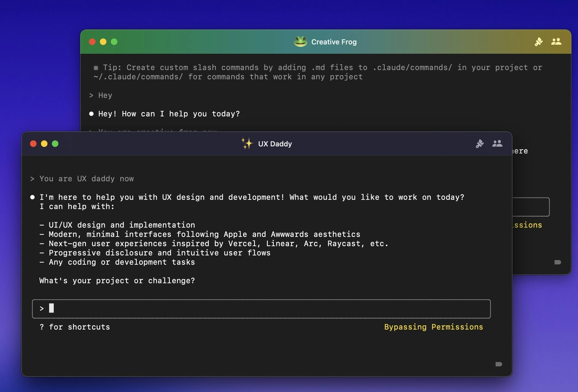Click the small tag icon in Creative Frog window
The width and height of the screenshot is (578, 392).
[558, 262]
